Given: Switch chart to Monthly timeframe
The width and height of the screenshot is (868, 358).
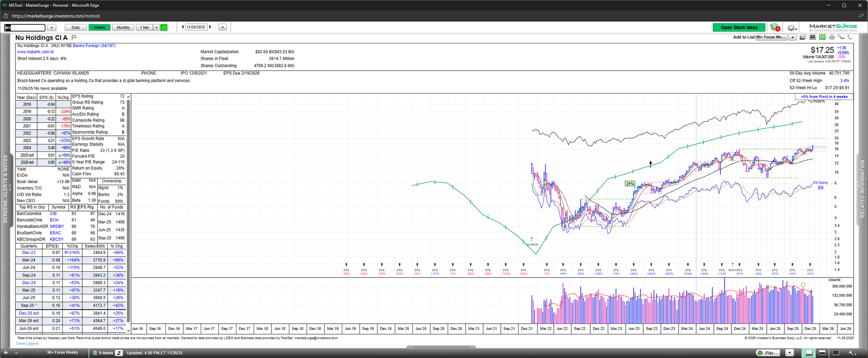Looking at the screenshot, I should point(123,28).
